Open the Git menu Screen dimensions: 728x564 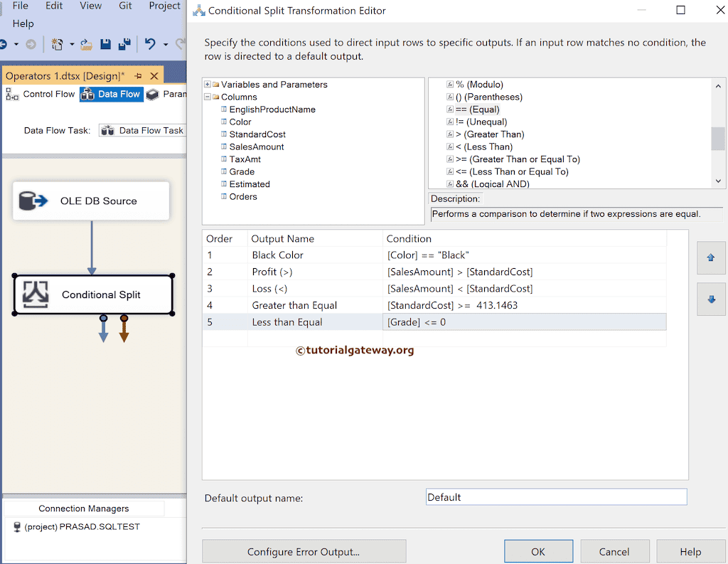[x=124, y=6]
